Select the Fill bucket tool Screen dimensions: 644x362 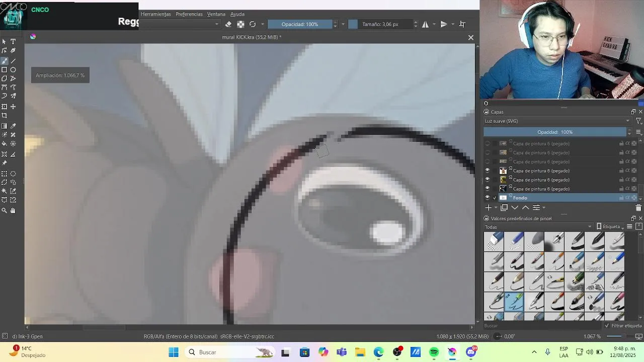tap(4, 144)
